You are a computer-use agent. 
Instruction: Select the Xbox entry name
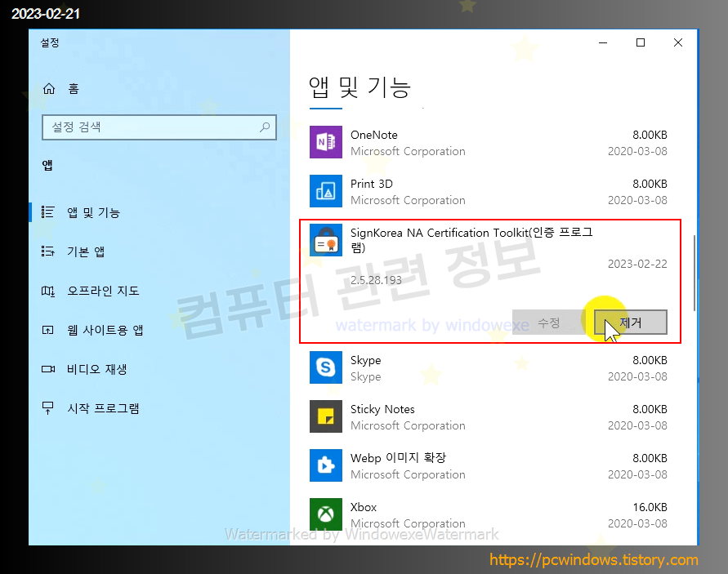[364, 507]
